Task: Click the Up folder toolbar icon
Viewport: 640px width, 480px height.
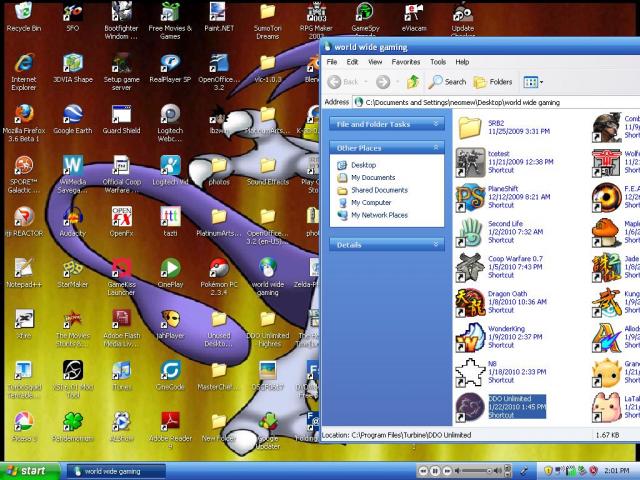Action: point(410,82)
